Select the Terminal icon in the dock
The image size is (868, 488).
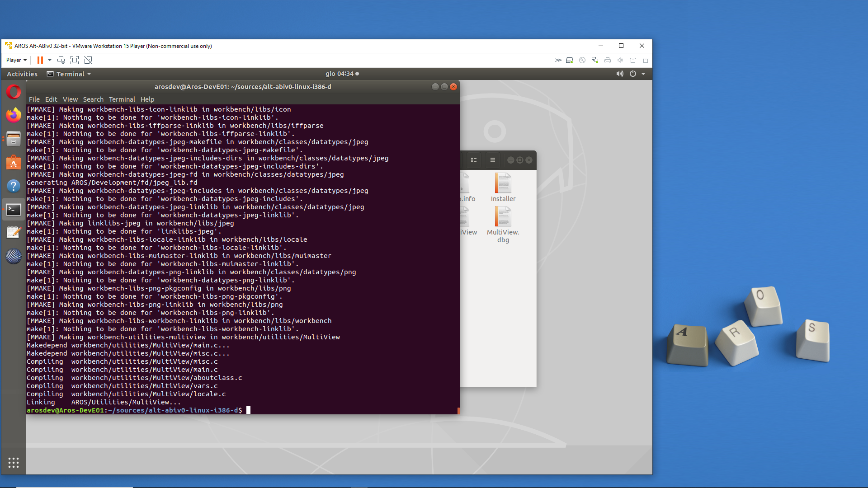[14, 209]
